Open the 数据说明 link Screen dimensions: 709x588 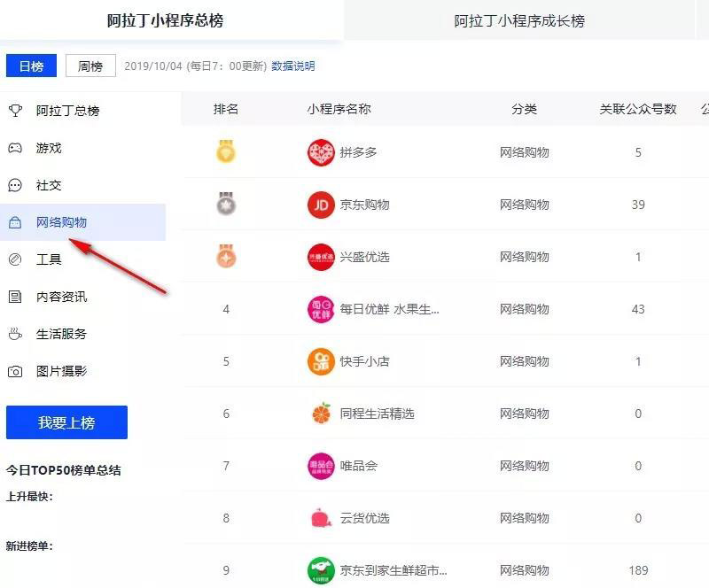tap(293, 66)
